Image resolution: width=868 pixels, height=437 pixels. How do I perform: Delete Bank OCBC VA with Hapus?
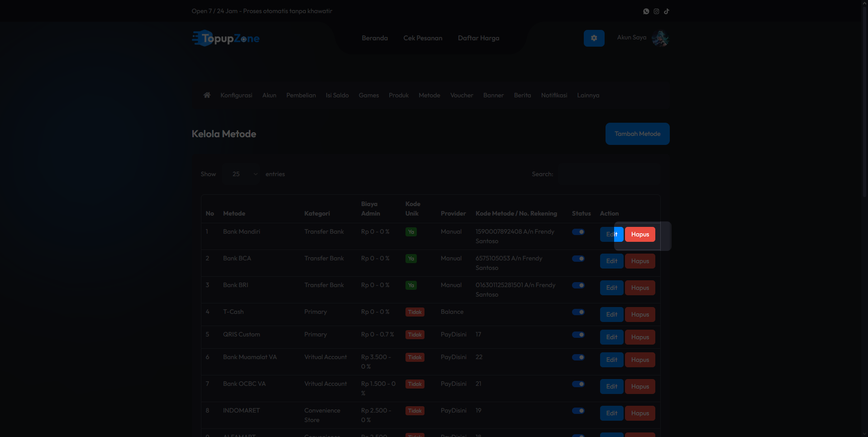[640, 386]
